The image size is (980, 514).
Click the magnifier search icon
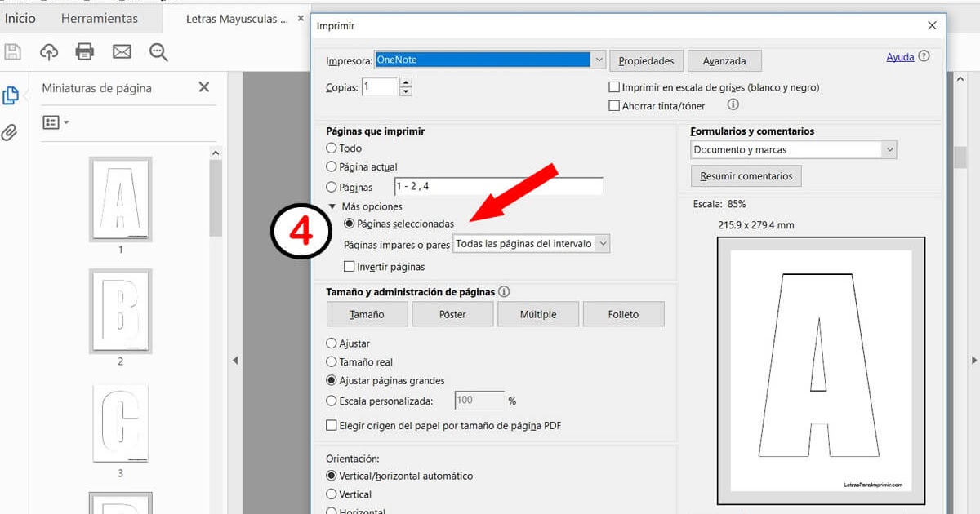(158, 52)
